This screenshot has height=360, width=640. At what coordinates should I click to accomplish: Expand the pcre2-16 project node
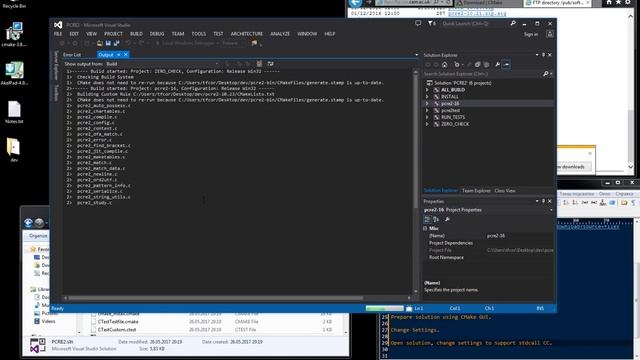coord(427,104)
